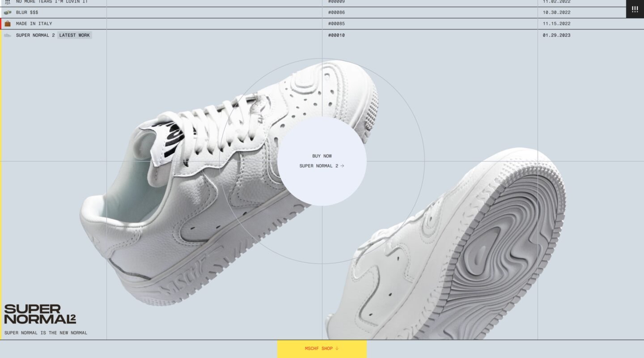Click drop number #00085
The height and width of the screenshot is (358, 644).
(336, 24)
